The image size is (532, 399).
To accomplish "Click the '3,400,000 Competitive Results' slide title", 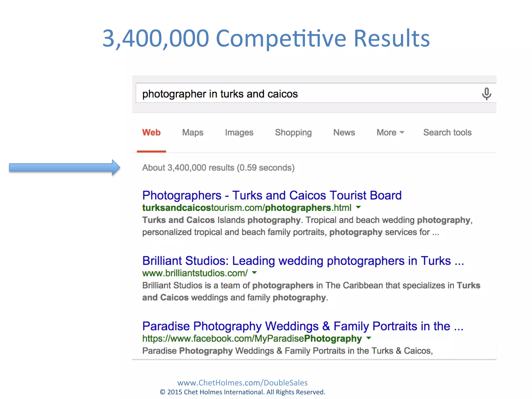I will coord(266,38).
